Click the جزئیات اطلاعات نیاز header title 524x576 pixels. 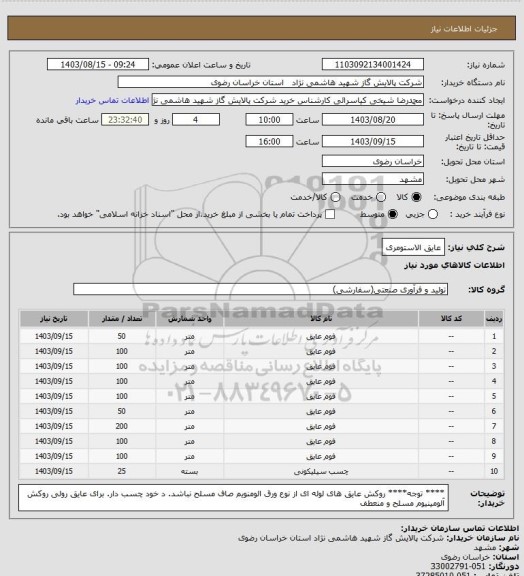coord(464,29)
